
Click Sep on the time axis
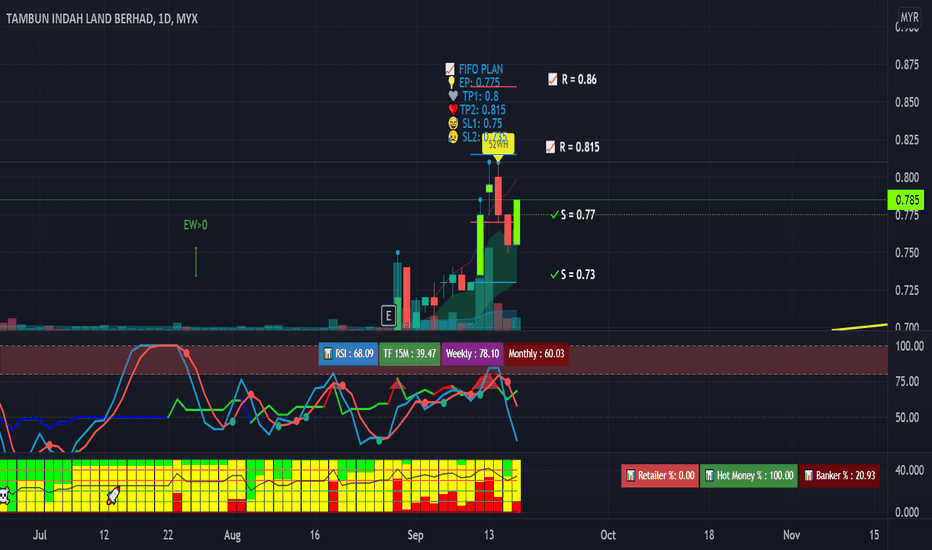(415, 535)
